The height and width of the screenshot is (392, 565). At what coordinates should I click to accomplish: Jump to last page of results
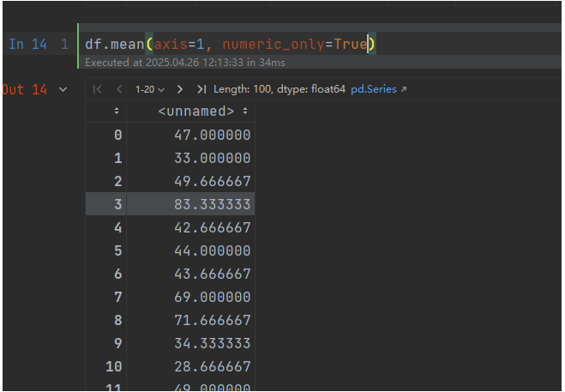click(201, 89)
